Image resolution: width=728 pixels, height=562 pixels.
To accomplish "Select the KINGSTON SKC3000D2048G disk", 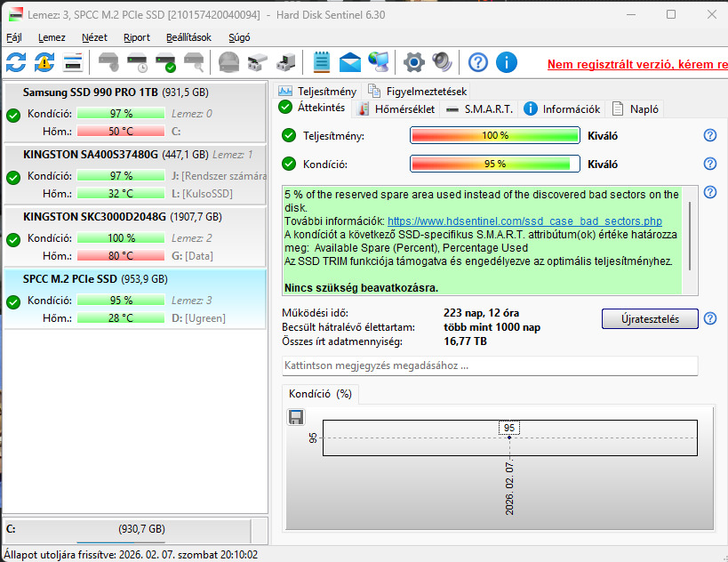I will [135, 237].
